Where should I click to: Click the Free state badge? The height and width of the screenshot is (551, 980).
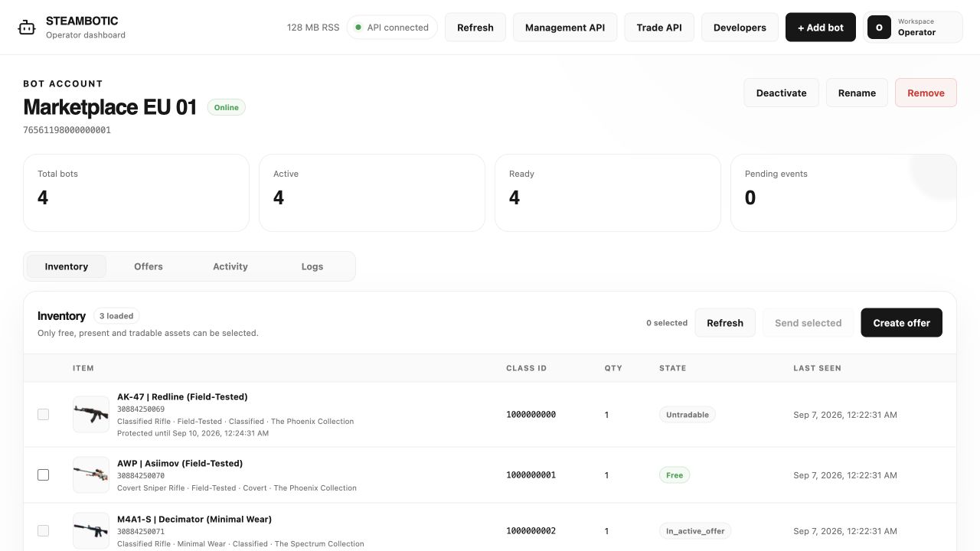pos(675,475)
